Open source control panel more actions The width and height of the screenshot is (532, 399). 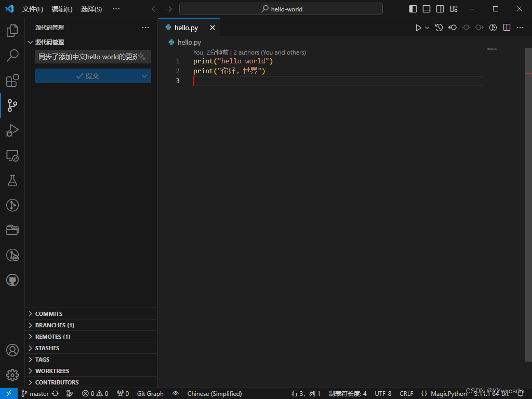[x=145, y=28]
